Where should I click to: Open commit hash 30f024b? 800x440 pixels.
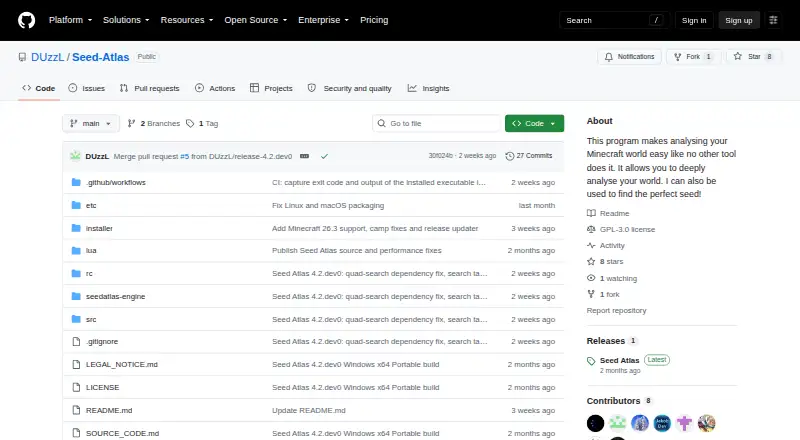tap(440, 156)
